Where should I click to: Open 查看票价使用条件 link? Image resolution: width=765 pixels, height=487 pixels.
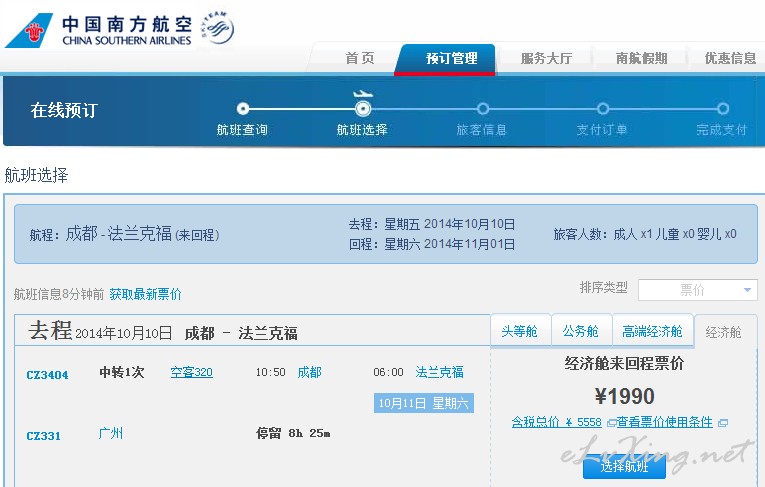(665, 422)
